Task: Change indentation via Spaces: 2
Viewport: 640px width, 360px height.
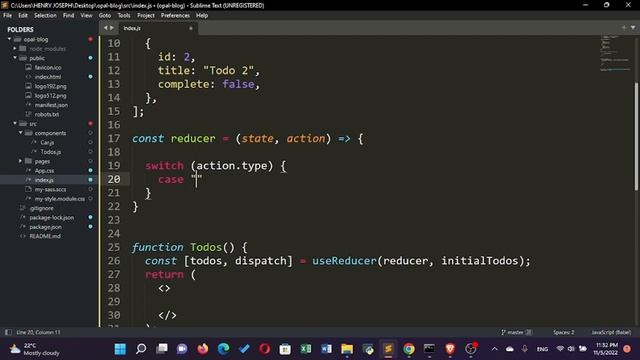Action: 563,332
